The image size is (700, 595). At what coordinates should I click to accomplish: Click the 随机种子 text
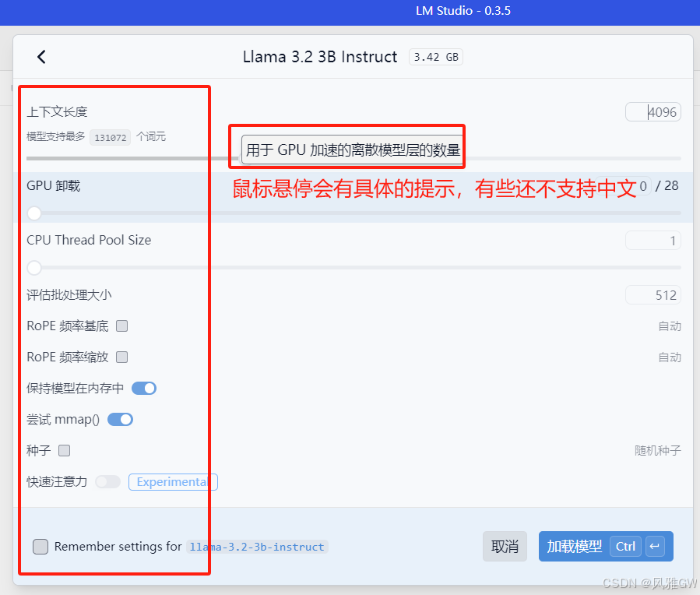[658, 451]
